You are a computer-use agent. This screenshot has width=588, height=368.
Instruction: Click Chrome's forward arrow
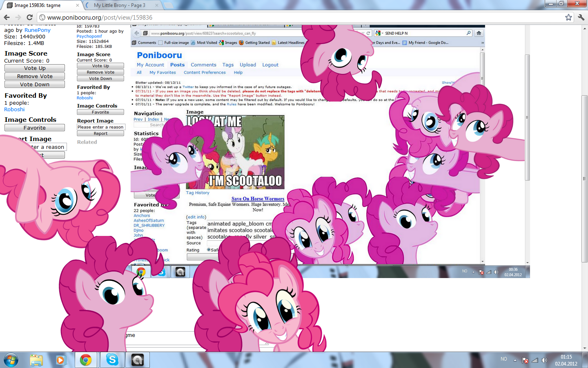click(18, 17)
